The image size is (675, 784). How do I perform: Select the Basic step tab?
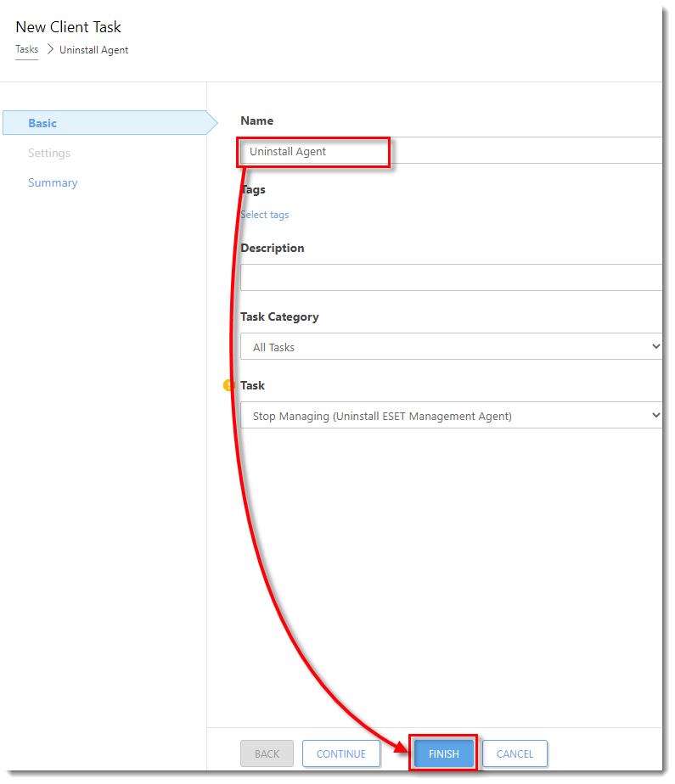(110, 123)
